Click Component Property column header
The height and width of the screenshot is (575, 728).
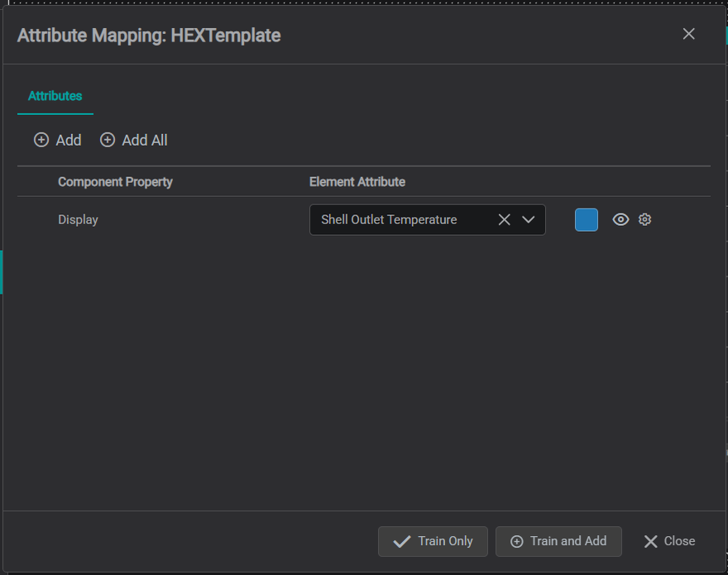(x=115, y=182)
